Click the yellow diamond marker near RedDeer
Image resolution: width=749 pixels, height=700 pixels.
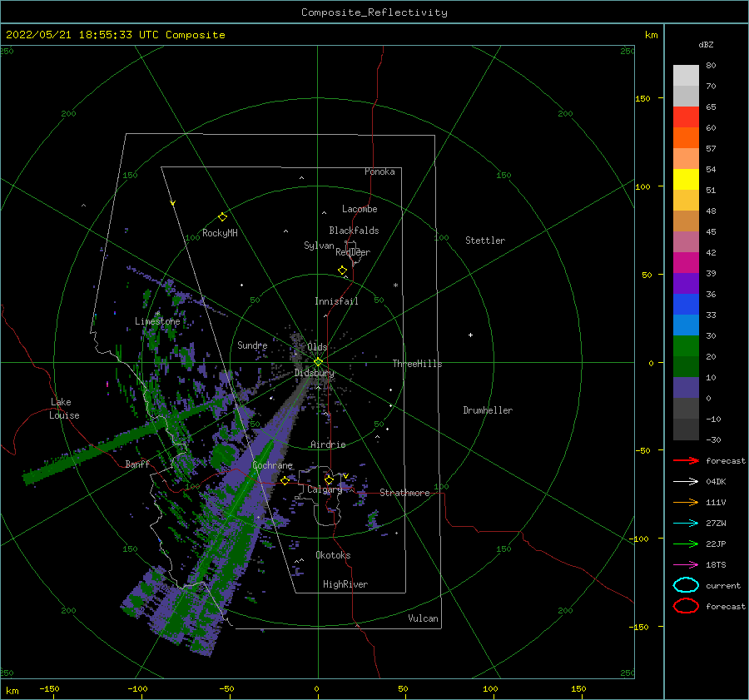[x=342, y=271]
